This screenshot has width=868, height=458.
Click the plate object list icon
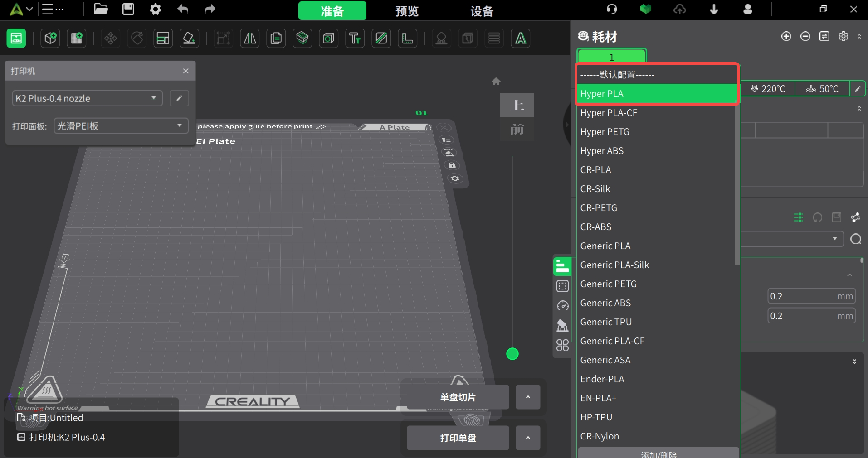pyautogui.click(x=446, y=140)
